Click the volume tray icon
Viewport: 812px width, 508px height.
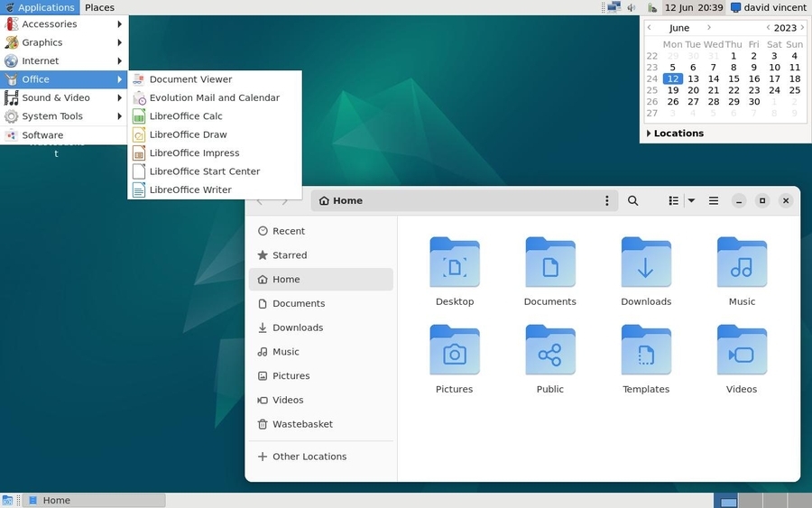pos(632,7)
